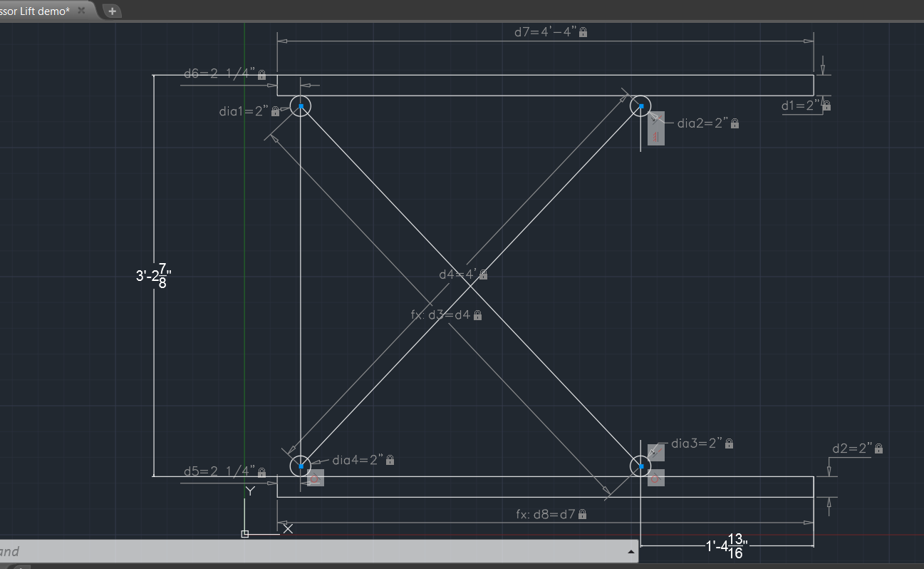Screen dimensions: 924x569
Task: Click the lock icon beside d1=2"
Action: click(827, 106)
